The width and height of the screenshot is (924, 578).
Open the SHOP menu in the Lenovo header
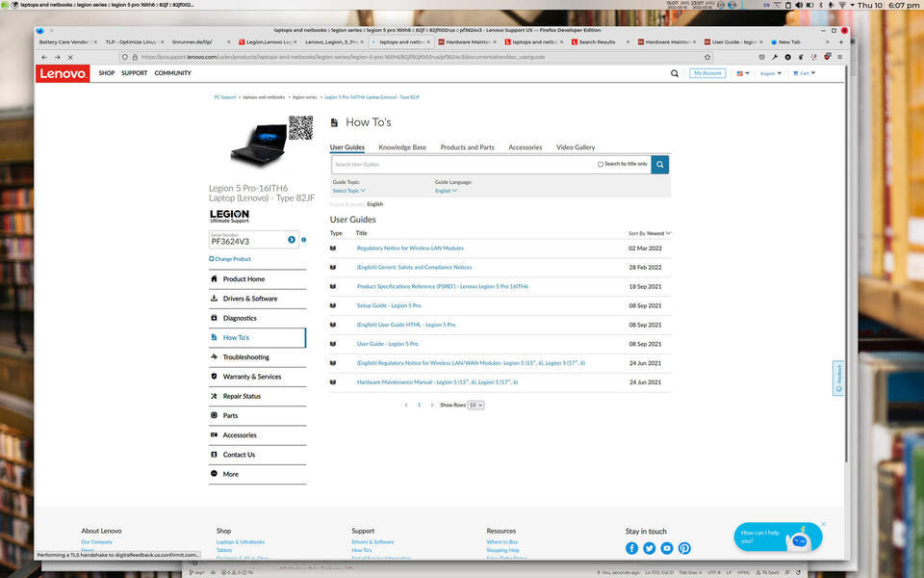pyautogui.click(x=107, y=73)
